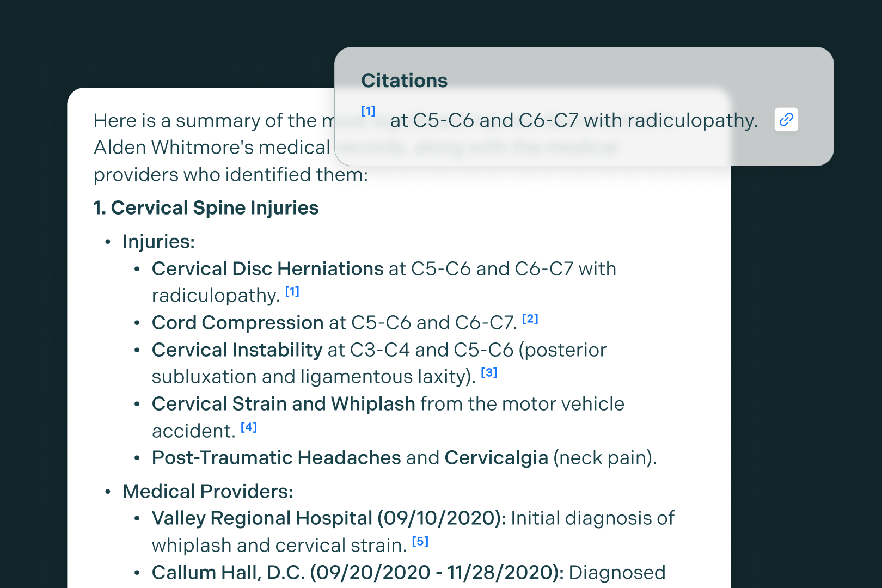
Task: Click the Cervical Disc Herniations bold text
Action: (268, 269)
